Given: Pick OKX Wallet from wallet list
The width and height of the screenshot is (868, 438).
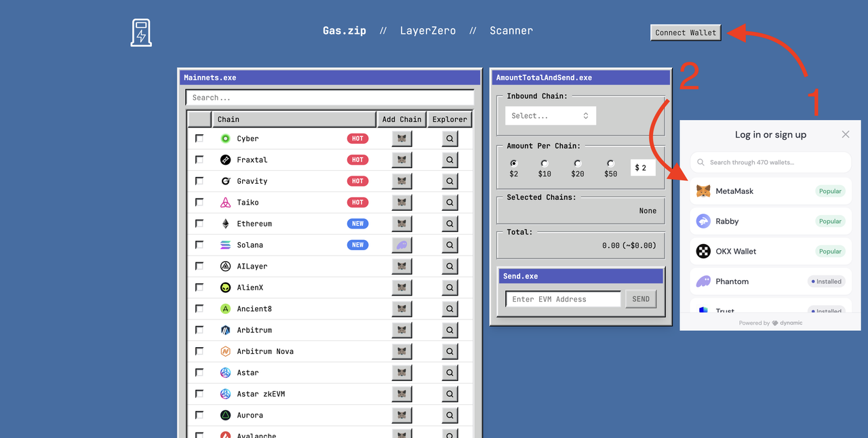Looking at the screenshot, I should tap(770, 251).
